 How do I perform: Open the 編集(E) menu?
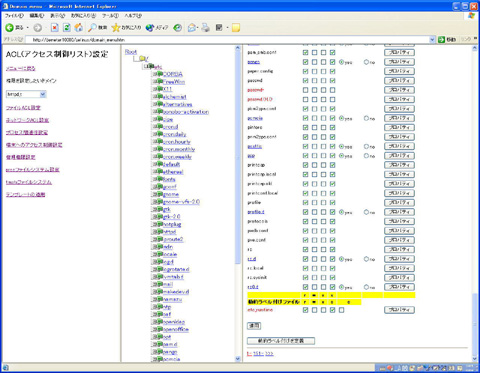(36, 16)
